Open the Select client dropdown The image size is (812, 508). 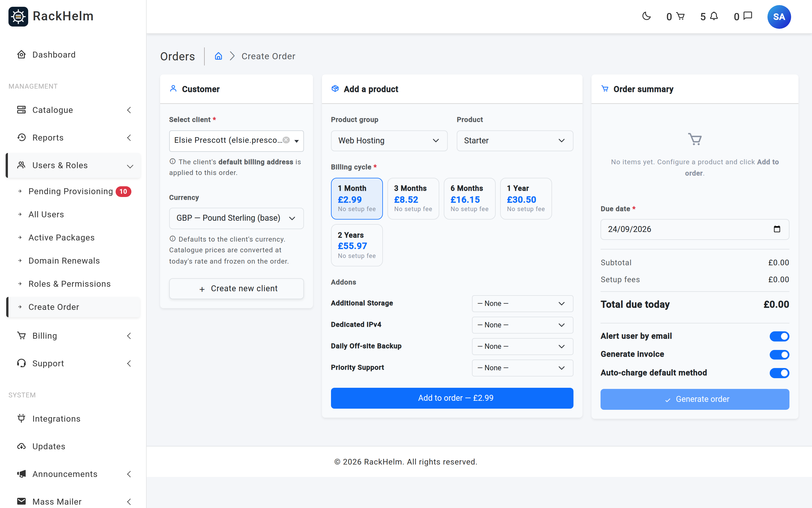tap(236, 141)
